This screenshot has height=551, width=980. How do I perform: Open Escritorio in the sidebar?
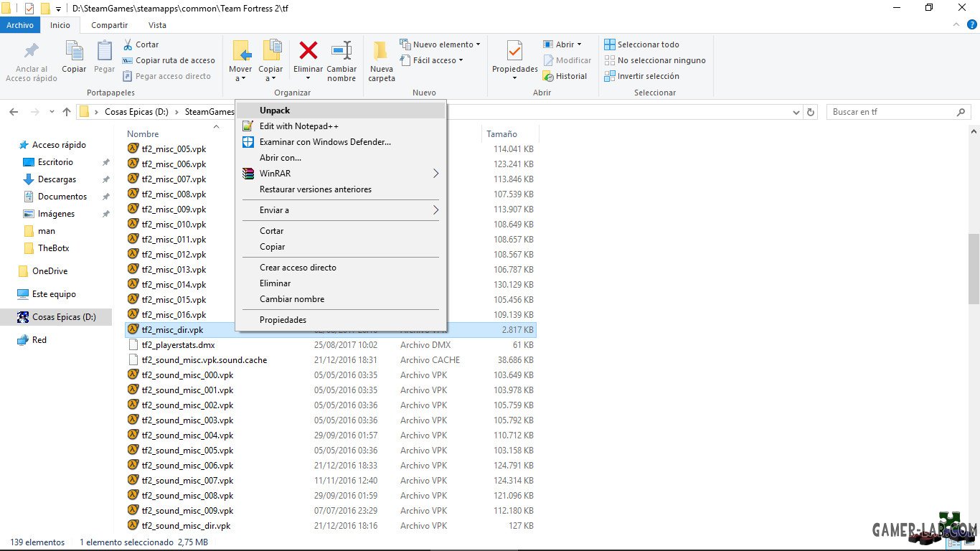click(55, 162)
